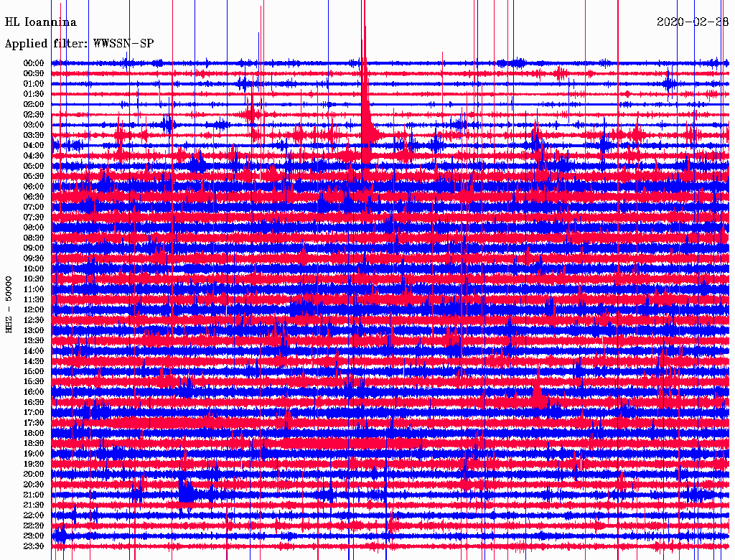This screenshot has width=735, height=560.
Task: Select the 01:00 time label
Action: coord(34,83)
